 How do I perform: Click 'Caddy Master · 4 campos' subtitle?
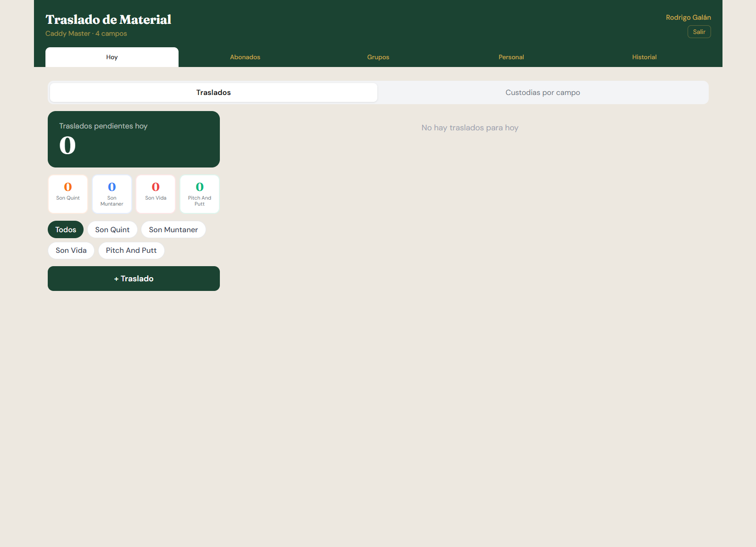86,33
